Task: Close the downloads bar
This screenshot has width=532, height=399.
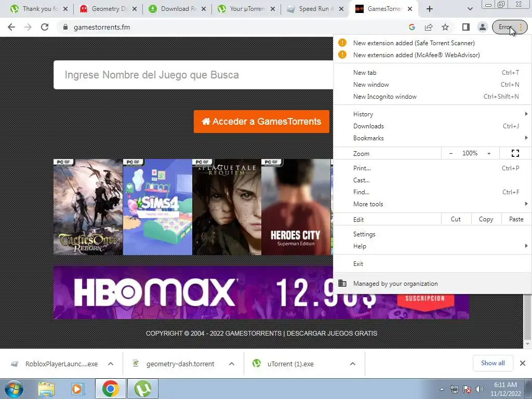Action: pos(523,363)
